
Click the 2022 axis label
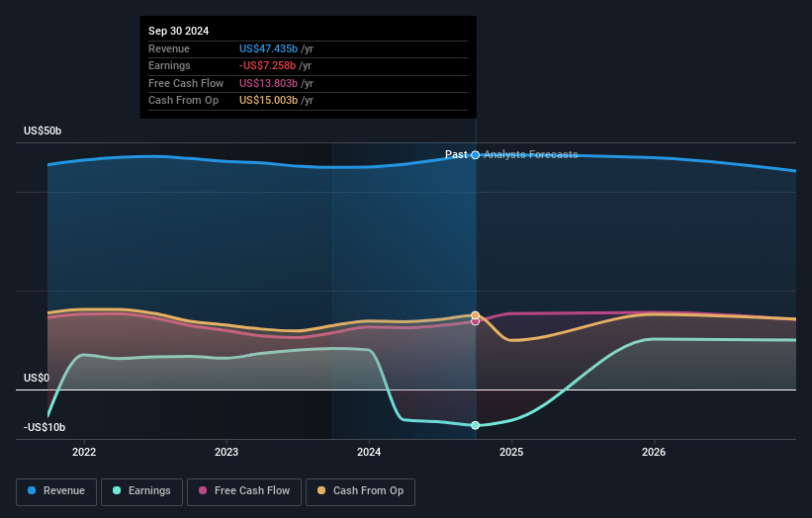84,453
